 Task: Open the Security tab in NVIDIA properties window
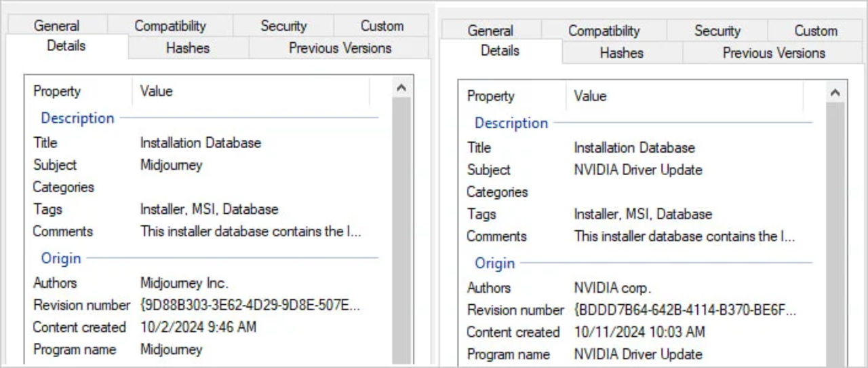point(717,31)
